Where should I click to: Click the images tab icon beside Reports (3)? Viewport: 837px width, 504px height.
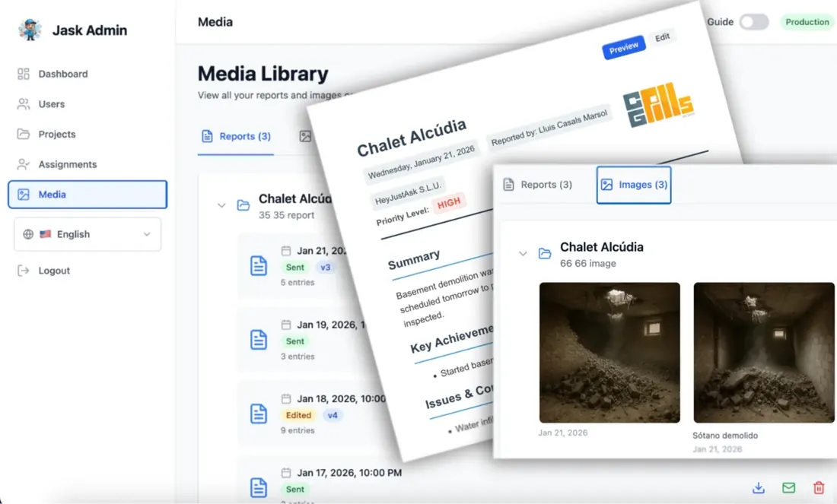(305, 137)
